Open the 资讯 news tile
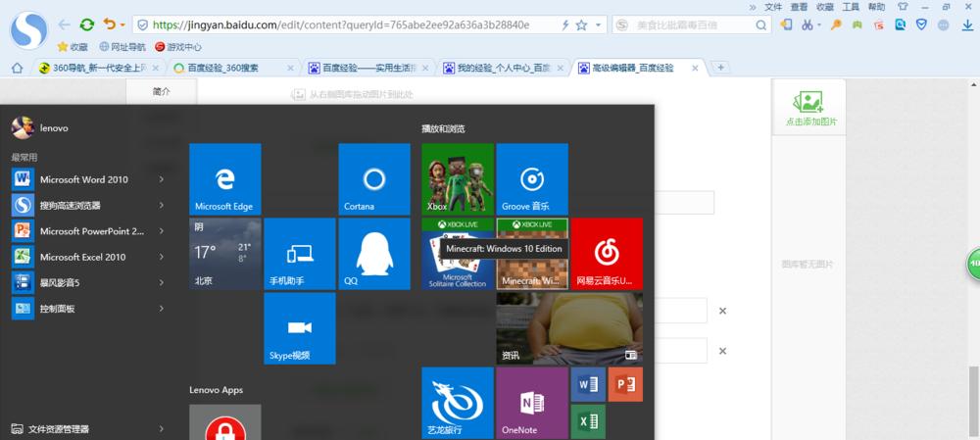The image size is (980, 440). 569,328
